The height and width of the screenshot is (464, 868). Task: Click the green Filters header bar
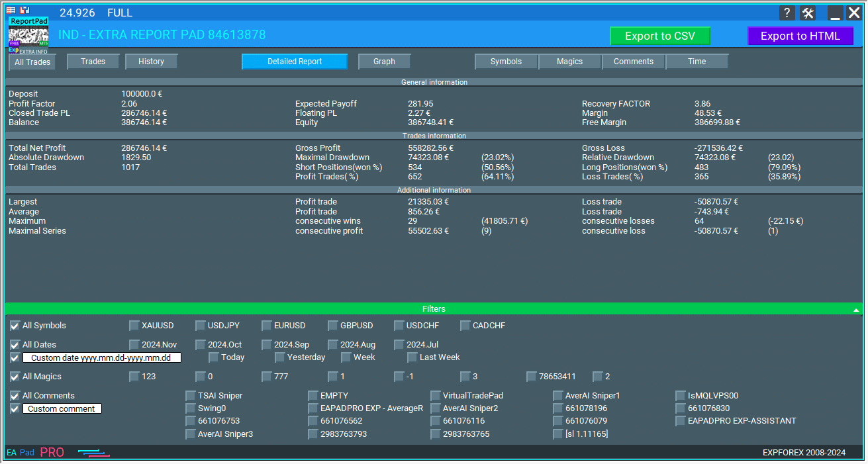point(434,309)
